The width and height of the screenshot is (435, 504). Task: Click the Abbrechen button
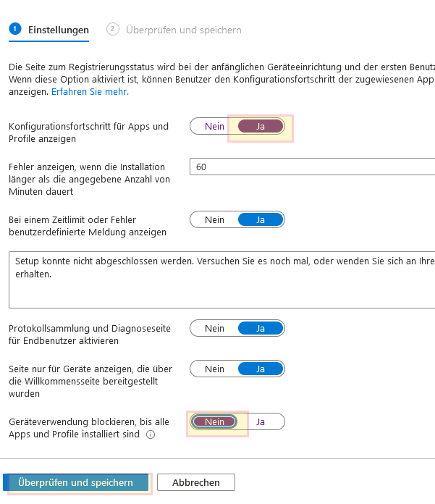point(196,482)
